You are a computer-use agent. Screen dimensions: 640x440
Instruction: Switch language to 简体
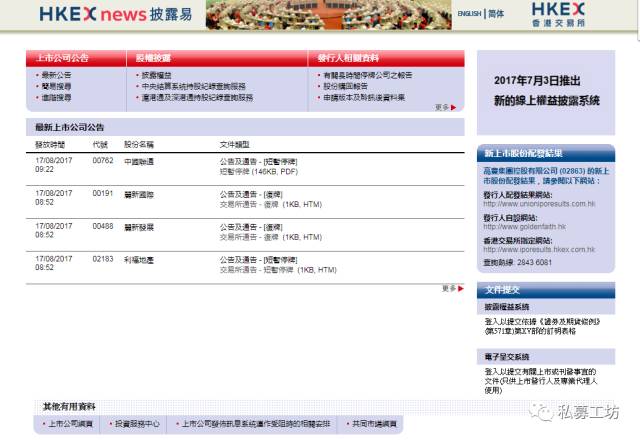496,13
